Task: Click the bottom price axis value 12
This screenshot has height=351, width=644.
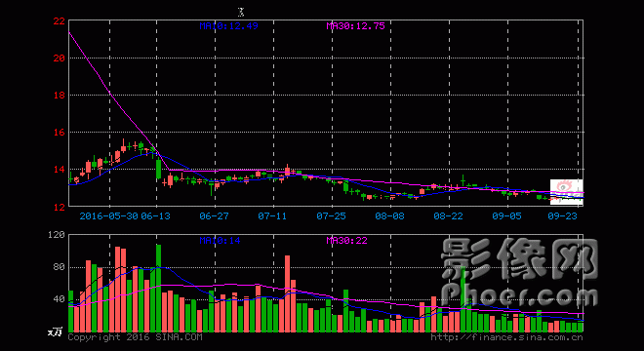Action: click(60, 207)
